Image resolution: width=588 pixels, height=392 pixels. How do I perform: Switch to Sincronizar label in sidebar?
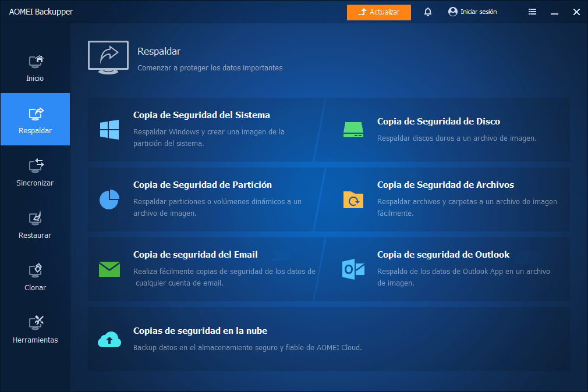pos(35,183)
